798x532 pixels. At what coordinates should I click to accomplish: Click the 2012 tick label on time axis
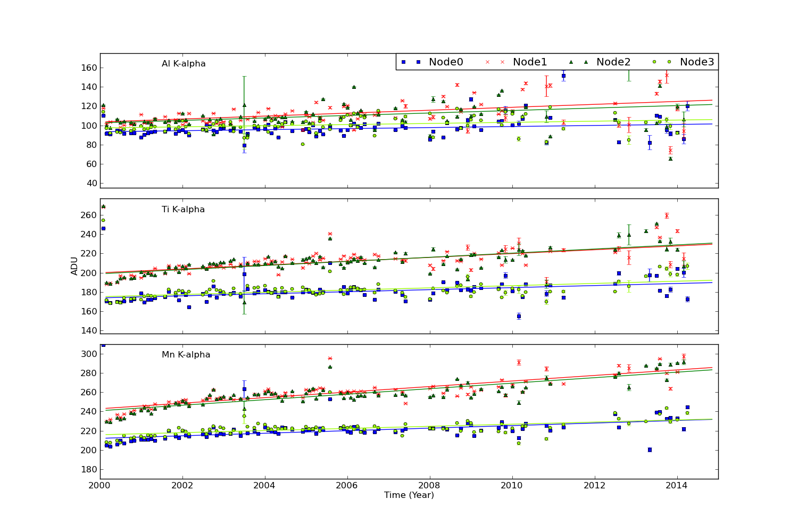(x=595, y=486)
